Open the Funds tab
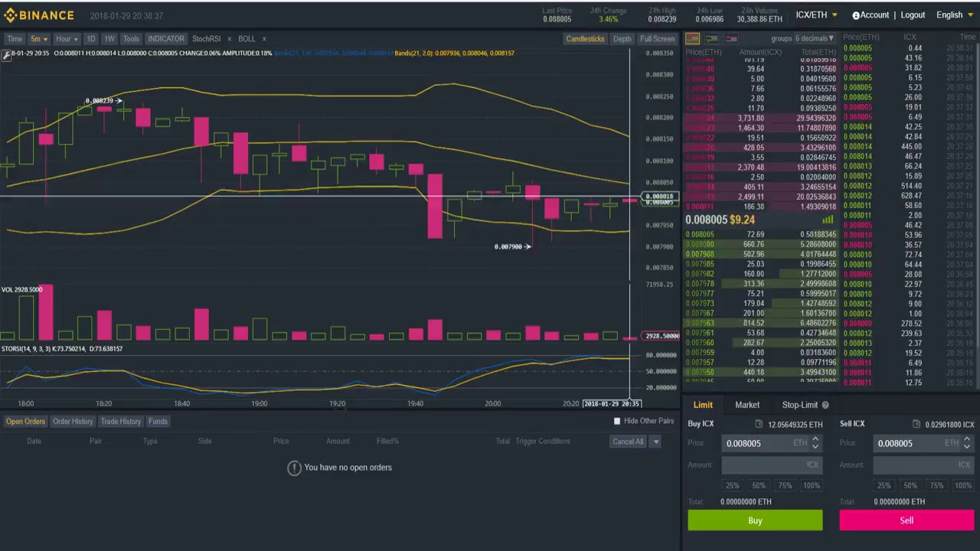The image size is (980, 551). 158,422
